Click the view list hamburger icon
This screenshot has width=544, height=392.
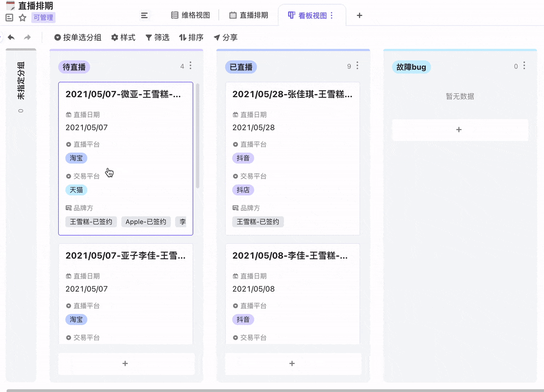click(x=144, y=15)
